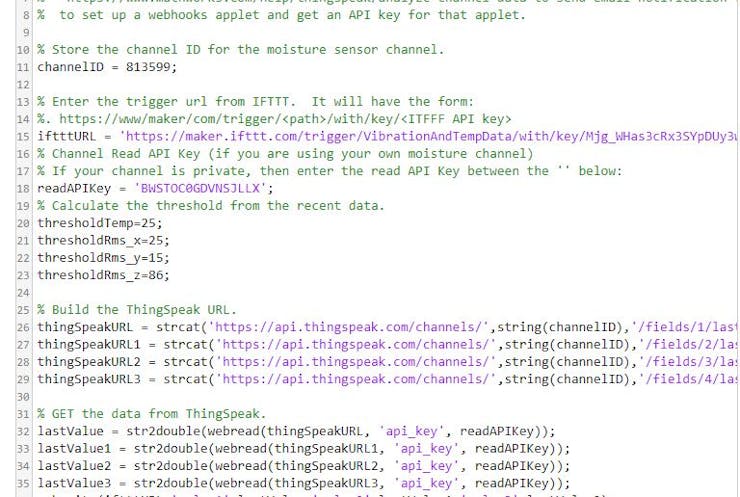Click the line 13 IFTTT trigger url comment
Image resolution: width=740 pixels, height=497 pixels.
(255, 102)
